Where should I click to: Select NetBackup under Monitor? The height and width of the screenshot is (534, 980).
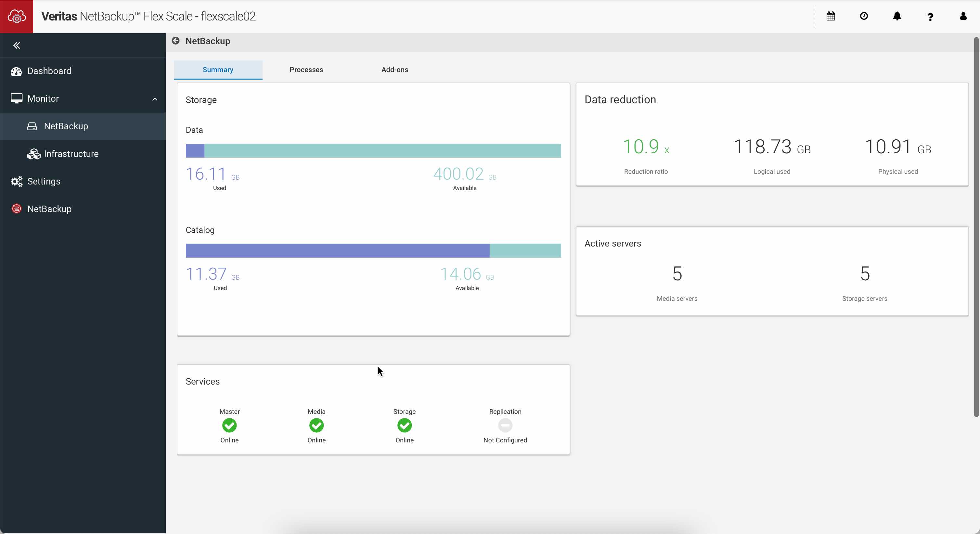point(83,126)
